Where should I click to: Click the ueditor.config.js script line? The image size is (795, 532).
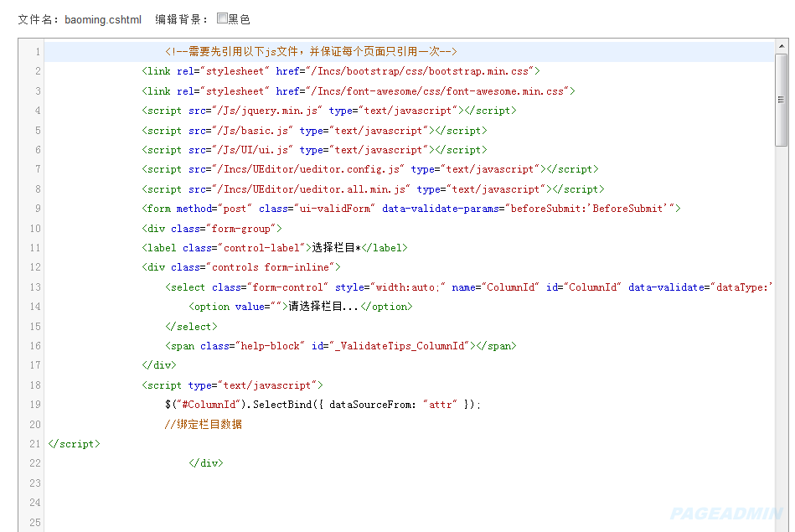click(370, 169)
